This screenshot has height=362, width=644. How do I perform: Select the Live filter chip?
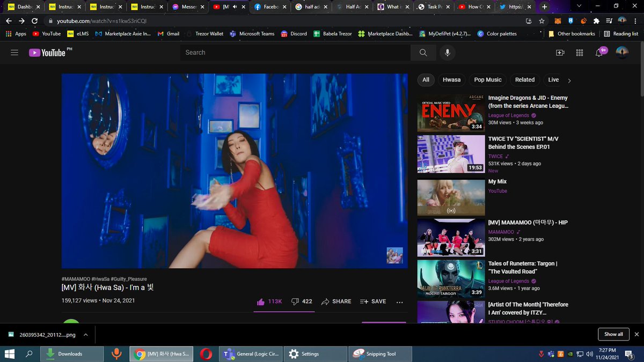pos(553,80)
